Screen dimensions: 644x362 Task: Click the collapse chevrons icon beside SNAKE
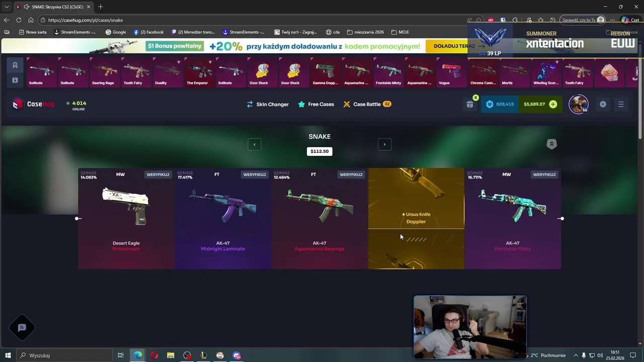[x=551, y=144]
